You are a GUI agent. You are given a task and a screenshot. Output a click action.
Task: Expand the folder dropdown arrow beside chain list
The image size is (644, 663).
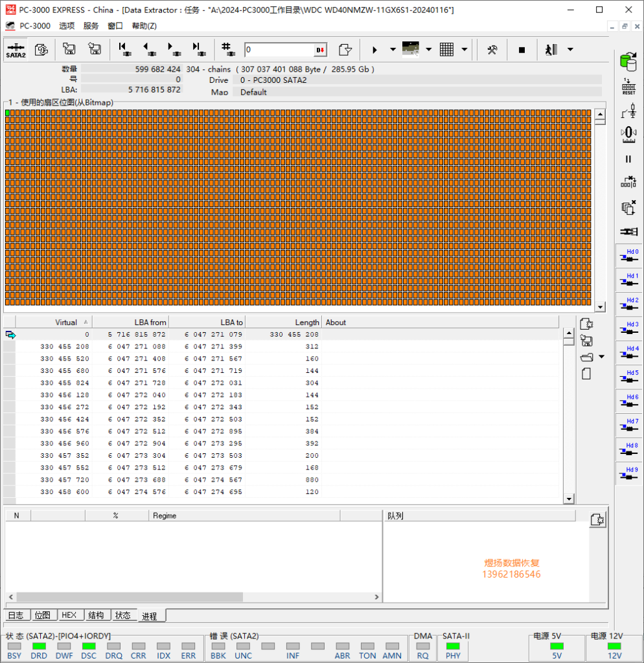click(x=601, y=357)
